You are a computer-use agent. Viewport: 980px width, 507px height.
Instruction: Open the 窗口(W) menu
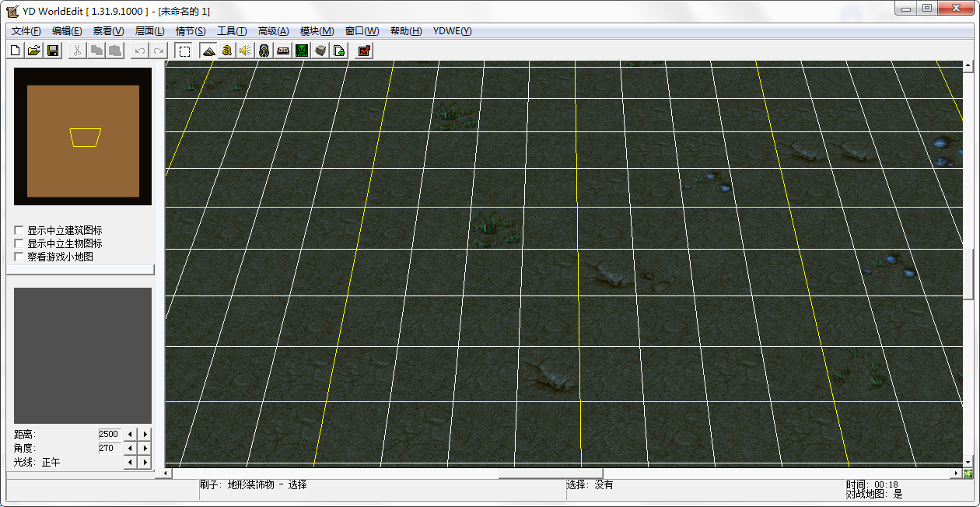[x=362, y=31]
